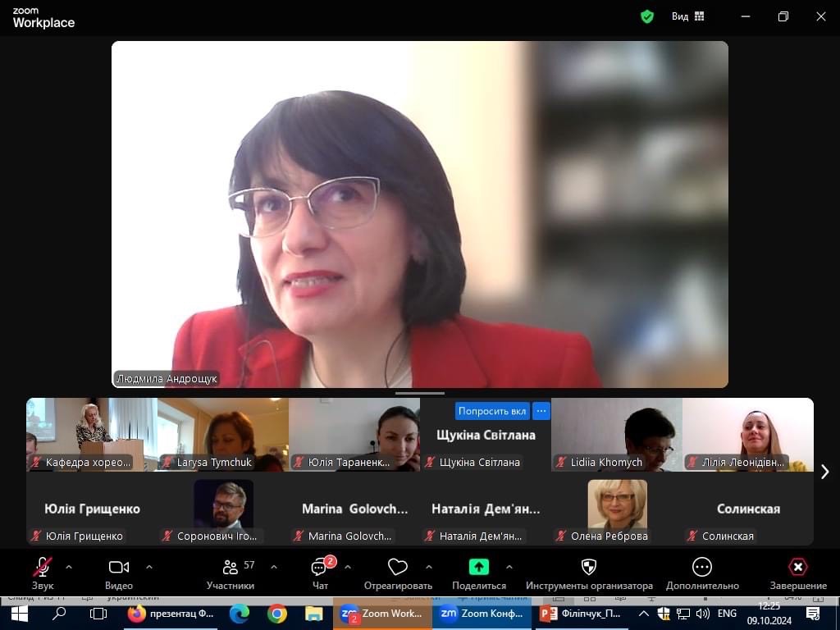This screenshot has height=630, width=840.
Task: Expand video options arrow next to camera
Action: [149, 567]
